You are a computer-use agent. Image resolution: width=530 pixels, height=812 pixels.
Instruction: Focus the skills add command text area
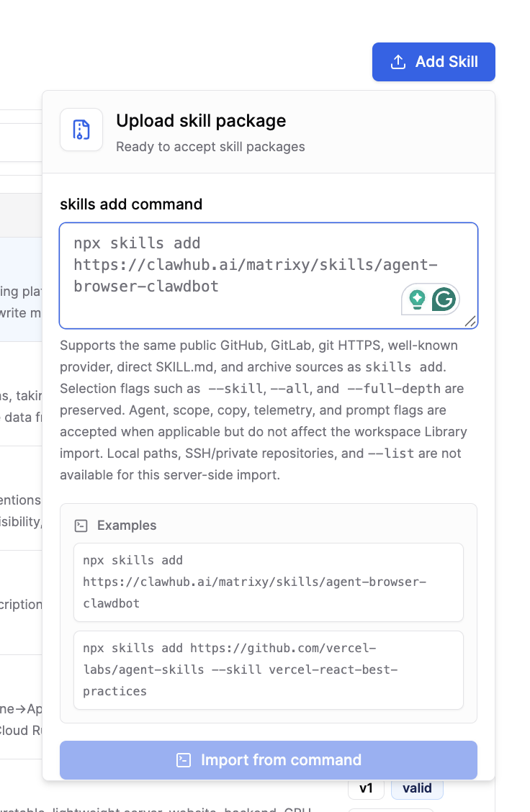coord(269,276)
